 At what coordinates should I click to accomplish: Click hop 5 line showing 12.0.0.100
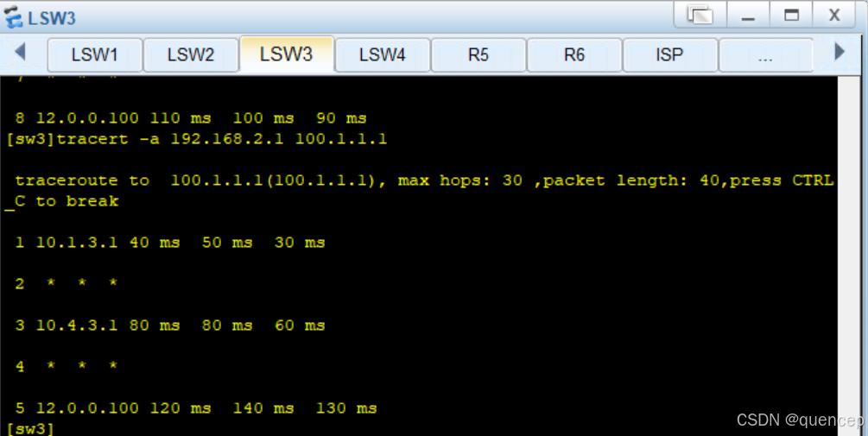pyautogui.click(x=196, y=408)
